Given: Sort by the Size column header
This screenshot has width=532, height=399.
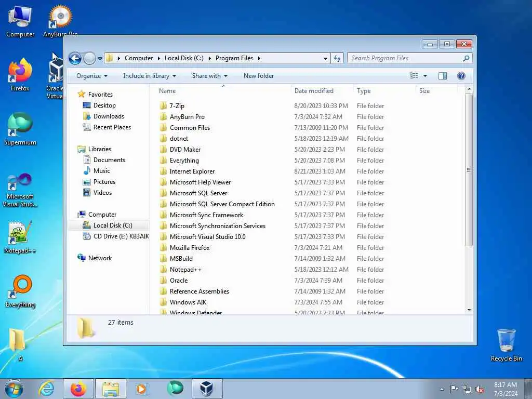Looking at the screenshot, I should pos(436,91).
